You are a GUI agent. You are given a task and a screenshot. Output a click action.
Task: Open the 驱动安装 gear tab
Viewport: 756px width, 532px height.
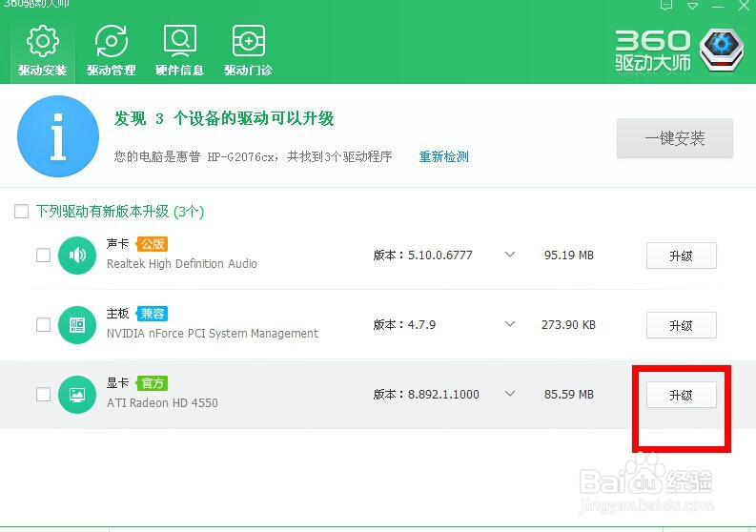point(43,51)
